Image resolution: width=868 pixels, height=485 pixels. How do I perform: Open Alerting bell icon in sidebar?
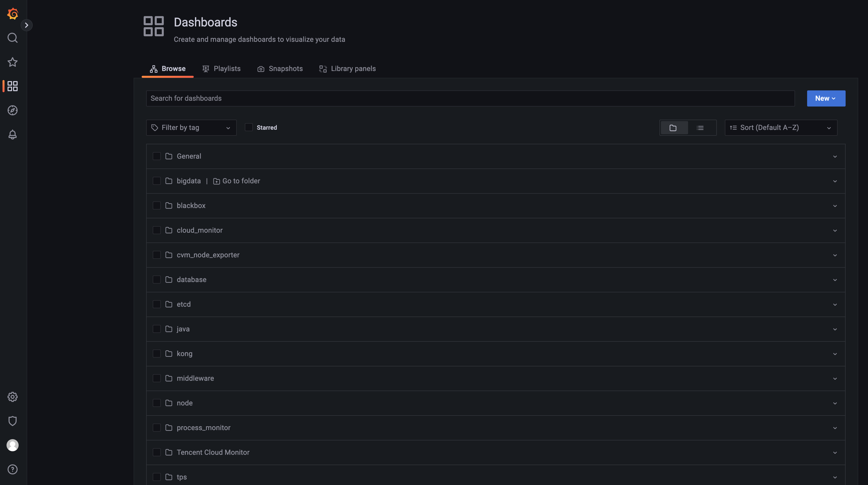click(13, 134)
